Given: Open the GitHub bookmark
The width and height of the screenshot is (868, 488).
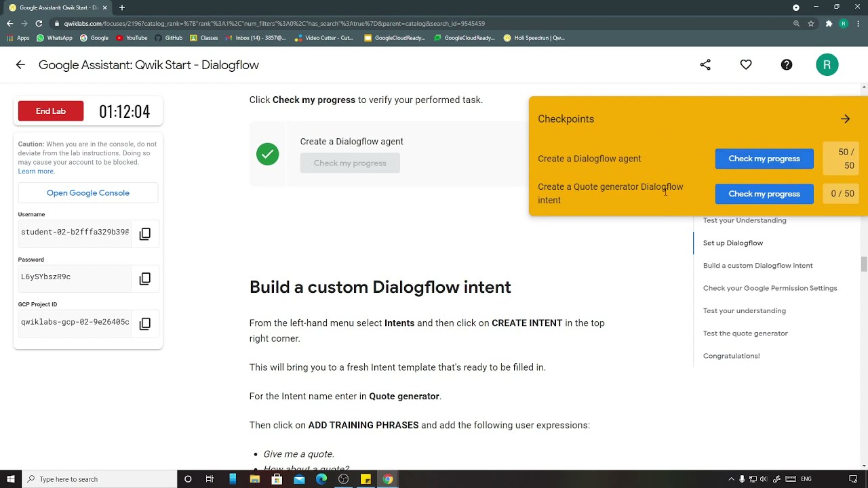Looking at the screenshot, I should tap(169, 38).
